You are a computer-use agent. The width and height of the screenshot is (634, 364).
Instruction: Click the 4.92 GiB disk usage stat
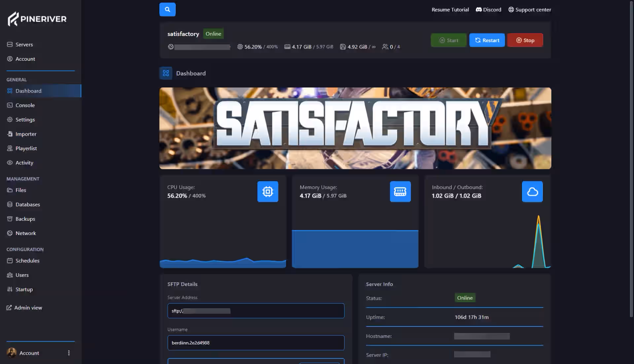tap(358, 47)
